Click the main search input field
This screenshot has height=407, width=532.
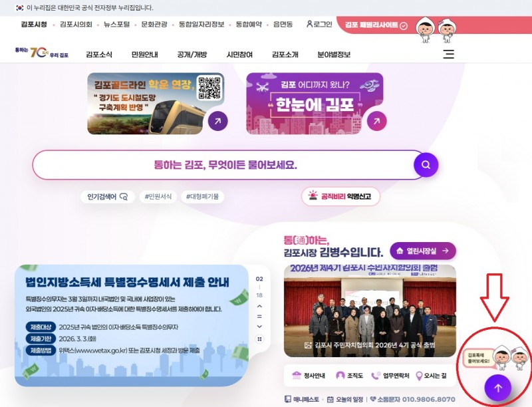click(x=223, y=165)
